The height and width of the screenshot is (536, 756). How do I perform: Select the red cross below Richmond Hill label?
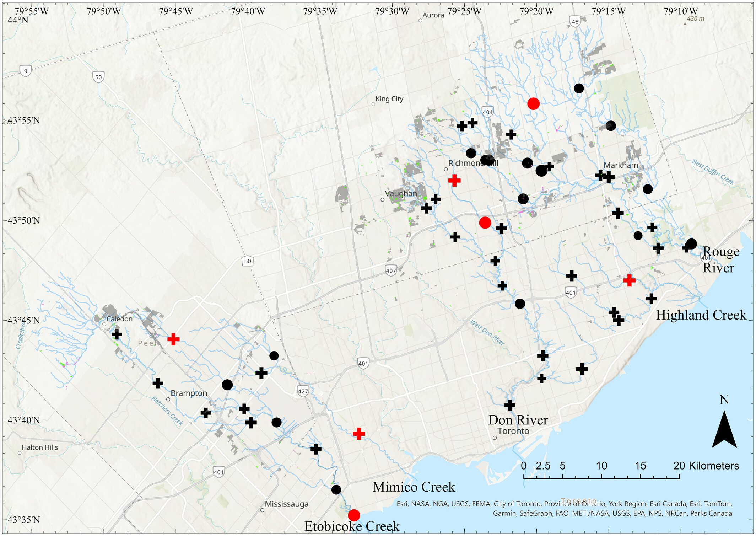coord(454,180)
